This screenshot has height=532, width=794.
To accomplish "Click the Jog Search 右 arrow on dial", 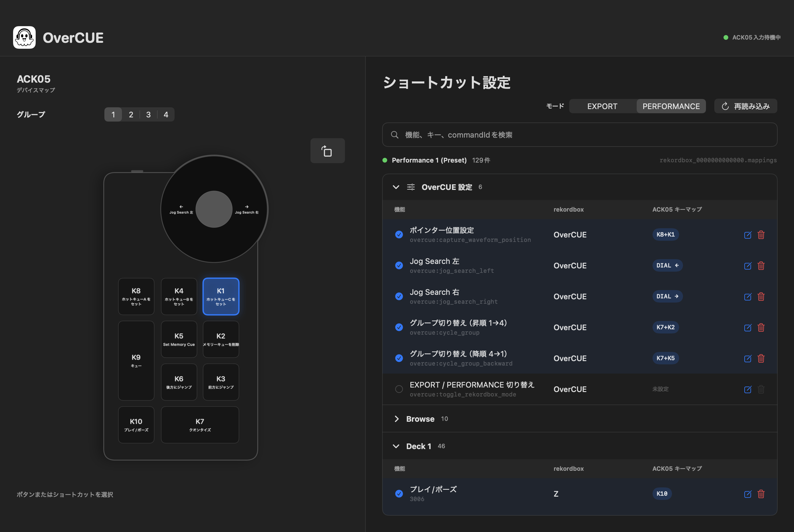I will [247, 207].
